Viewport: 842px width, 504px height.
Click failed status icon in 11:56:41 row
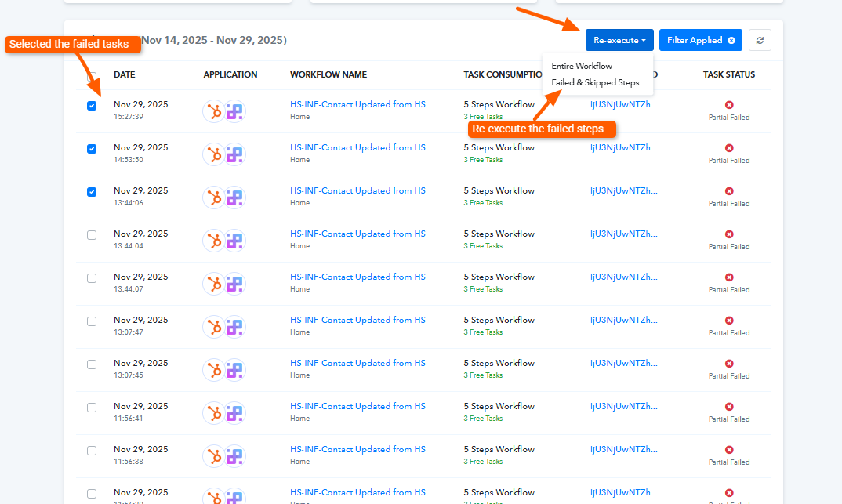point(729,407)
